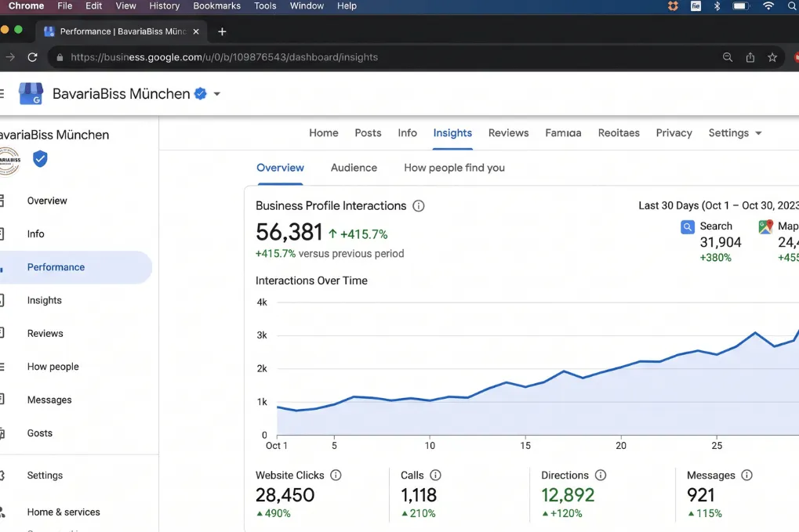Switch to the Audience tab

click(354, 168)
